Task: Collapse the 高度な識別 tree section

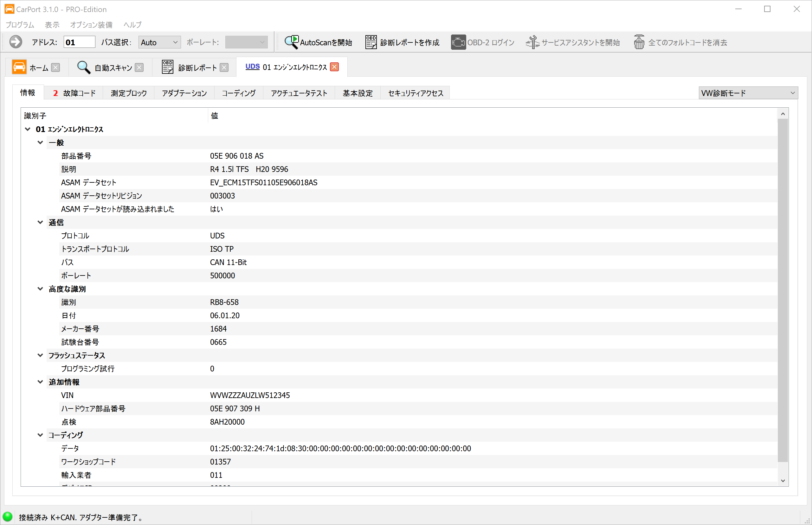Action: 40,289
